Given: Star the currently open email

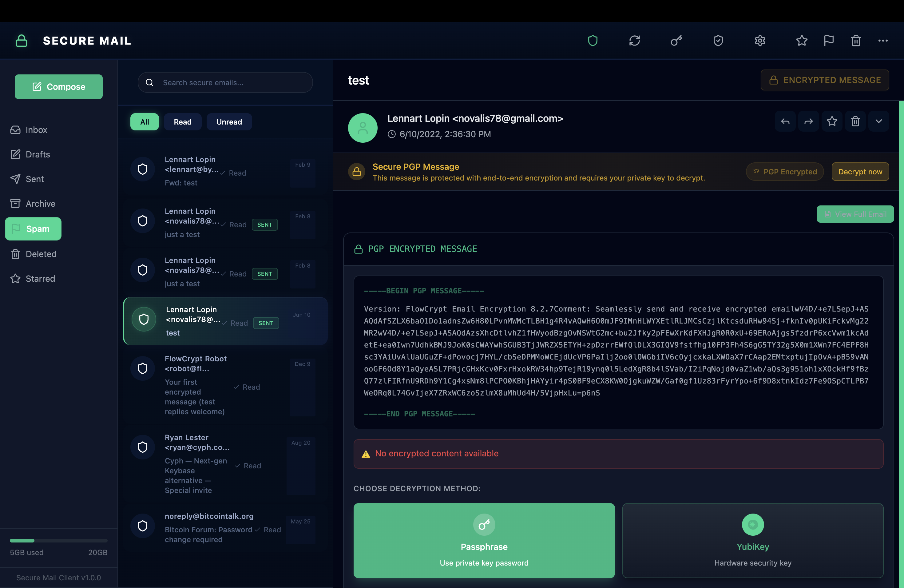Looking at the screenshot, I should pos(832,121).
